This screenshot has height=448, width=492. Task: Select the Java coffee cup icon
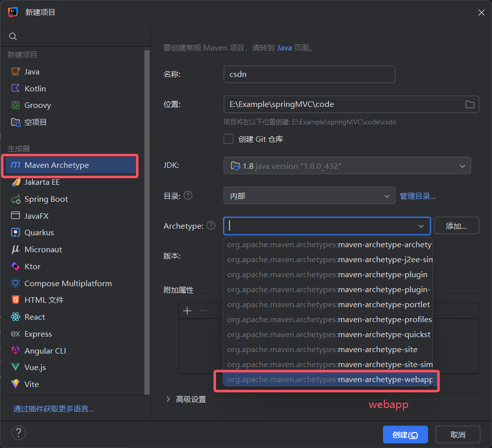click(15, 71)
